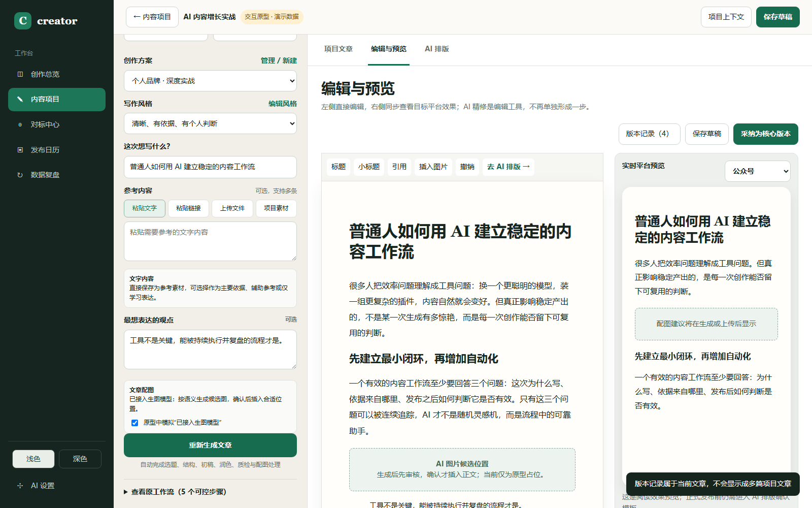Click 保存草稿 next to 版本记录
This screenshot has width=812, height=508.
click(707, 134)
